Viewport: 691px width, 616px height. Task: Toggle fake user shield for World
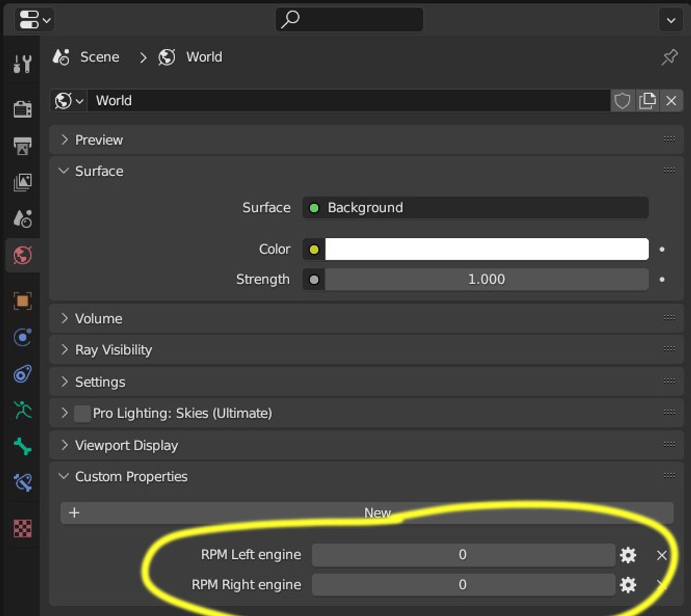622,101
